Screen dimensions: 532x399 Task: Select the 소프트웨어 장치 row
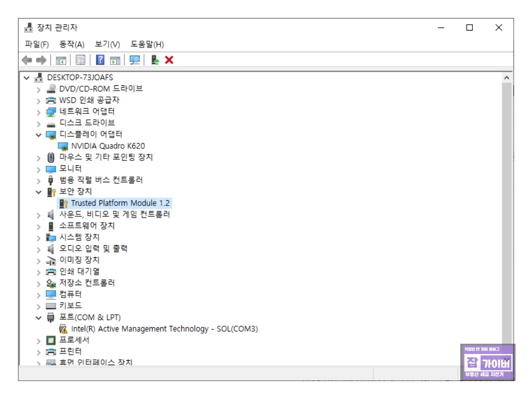(x=87, y=226)
